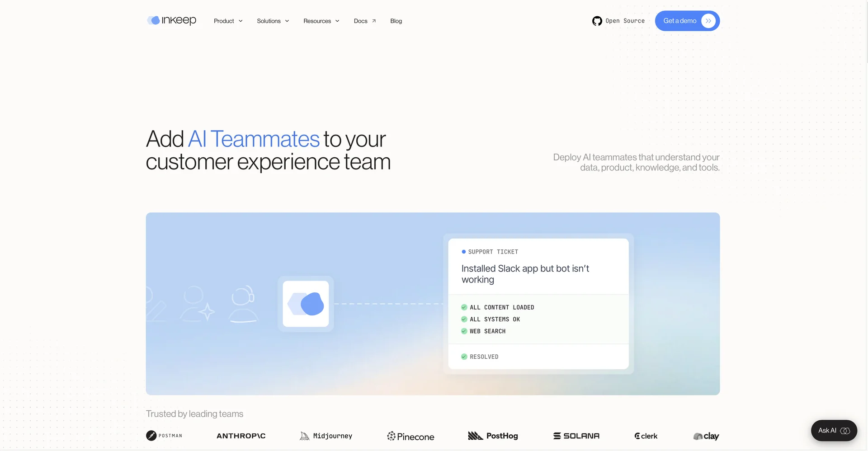Viewport: 868px width, 451px height.
Task: Click the Inkeep logo in header
Action: 171,20
